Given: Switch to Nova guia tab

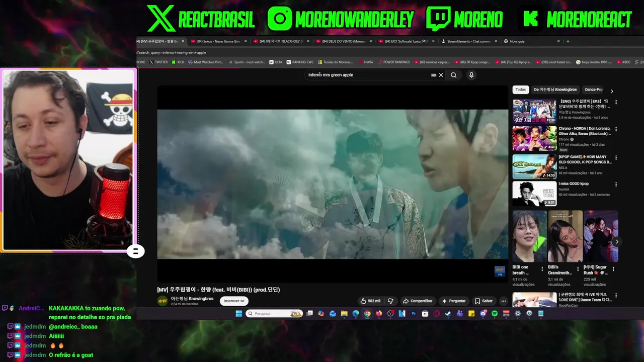Looking at the screenshot, I should point(531,41).
